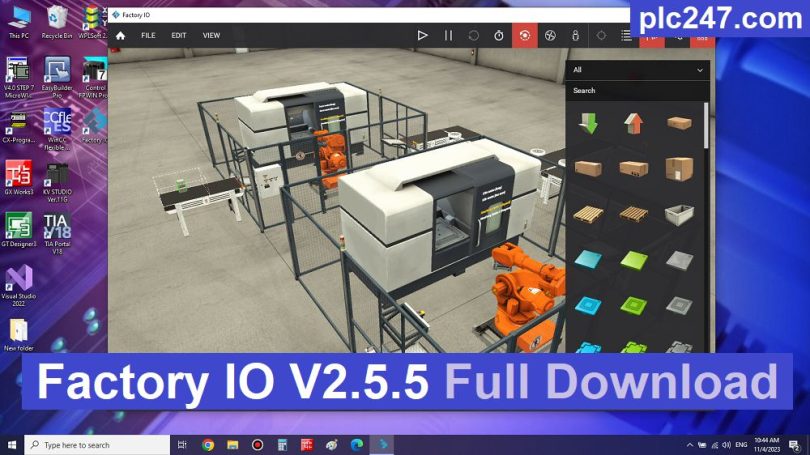
Task: Choose the grey metal raw material tile
Action: click(x=679, y=260)
